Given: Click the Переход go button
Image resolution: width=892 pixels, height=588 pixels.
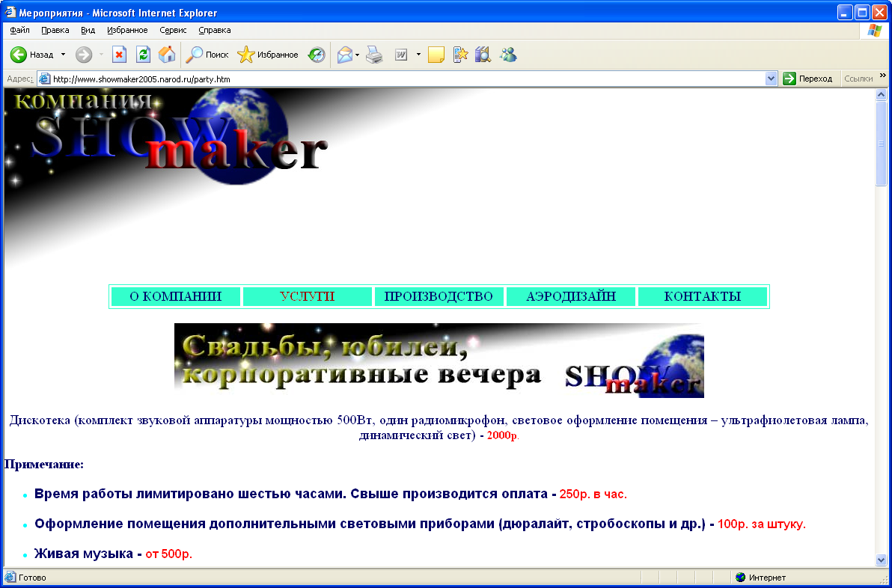Looking at the screenshot, I should (x=807, y=79).
